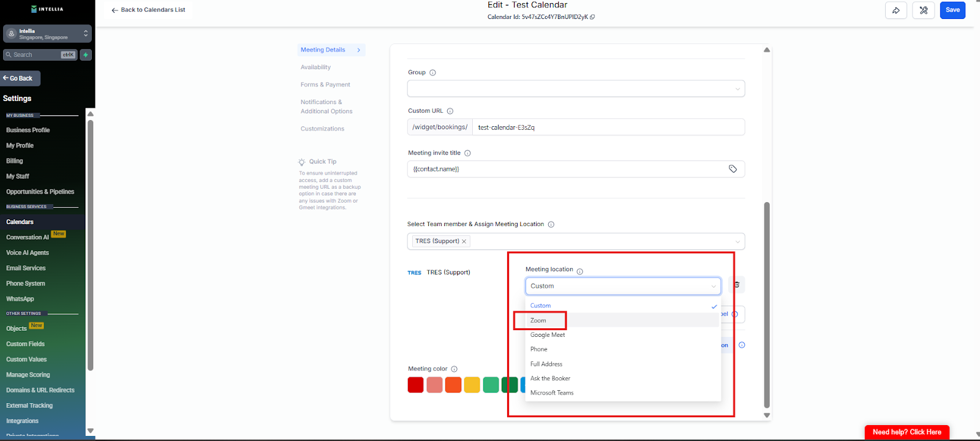The image size is (980, 441).
Task: Open Conversation AI settings
Action: pos(28,237)
